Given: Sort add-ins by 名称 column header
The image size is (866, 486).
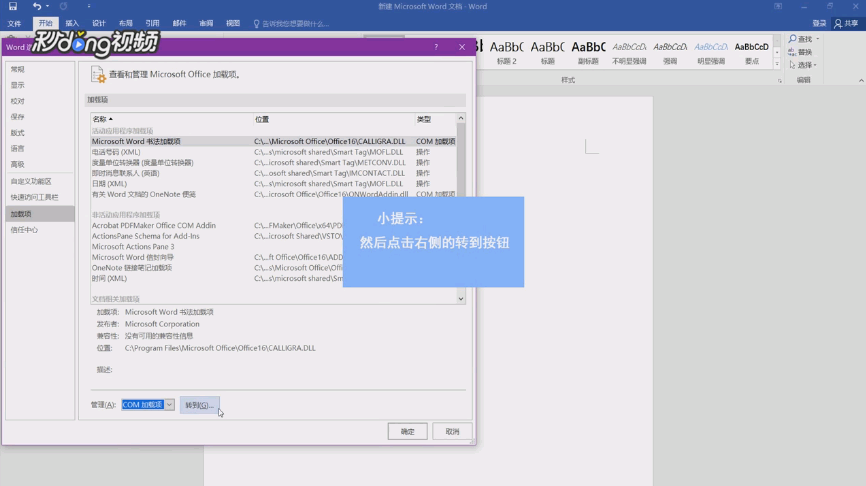Looking at the screenshot, I should [171, 119].
